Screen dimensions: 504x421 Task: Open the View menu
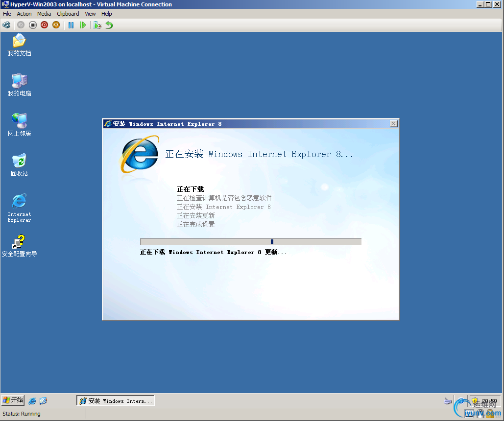pos(90,14)
